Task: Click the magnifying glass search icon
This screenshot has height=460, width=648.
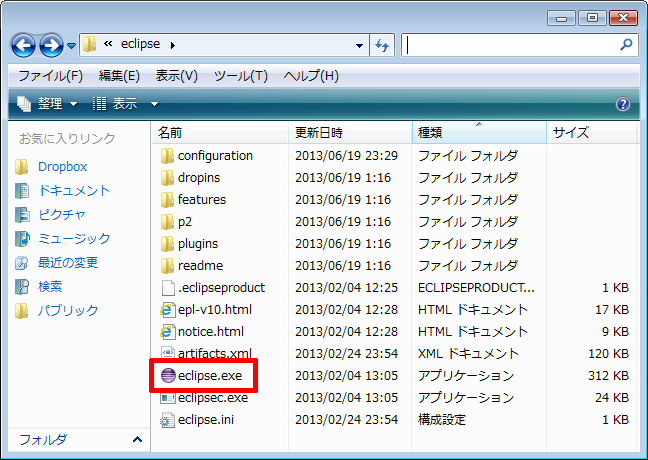Action: pos(627,44)
